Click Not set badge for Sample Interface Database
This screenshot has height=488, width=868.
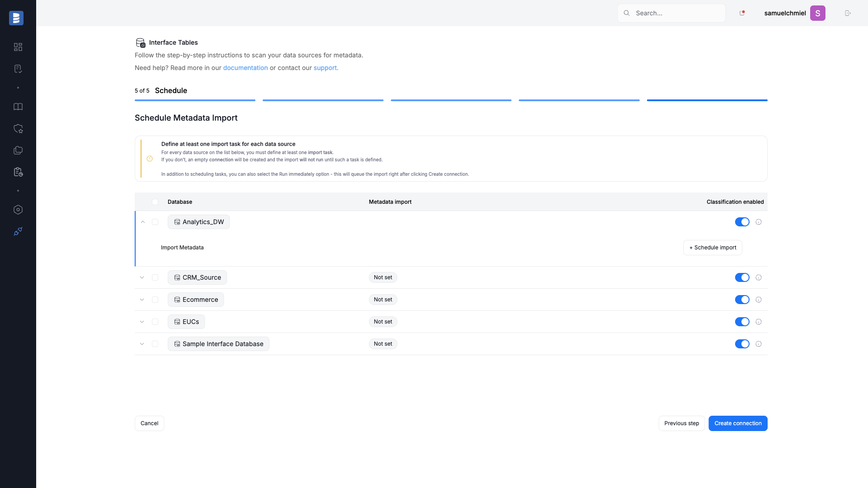(383, 344)
